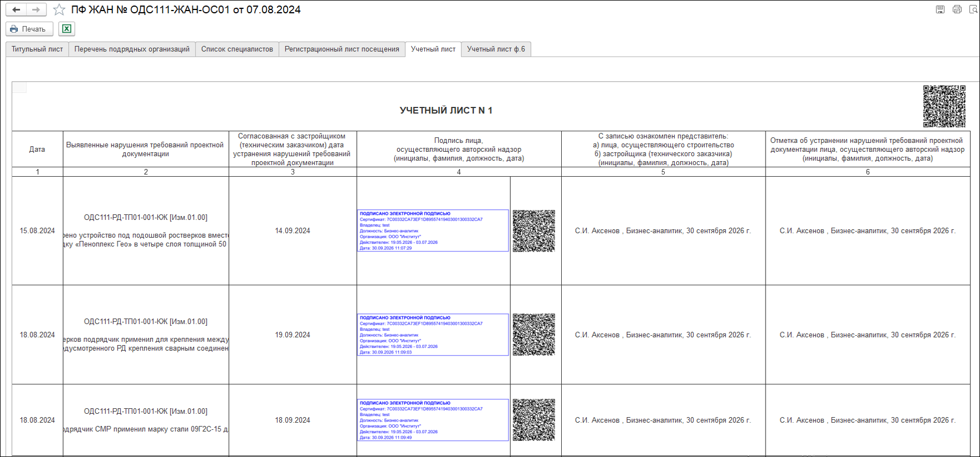Click the Печать button
980x457 pixels.
(x=29, y=29)
